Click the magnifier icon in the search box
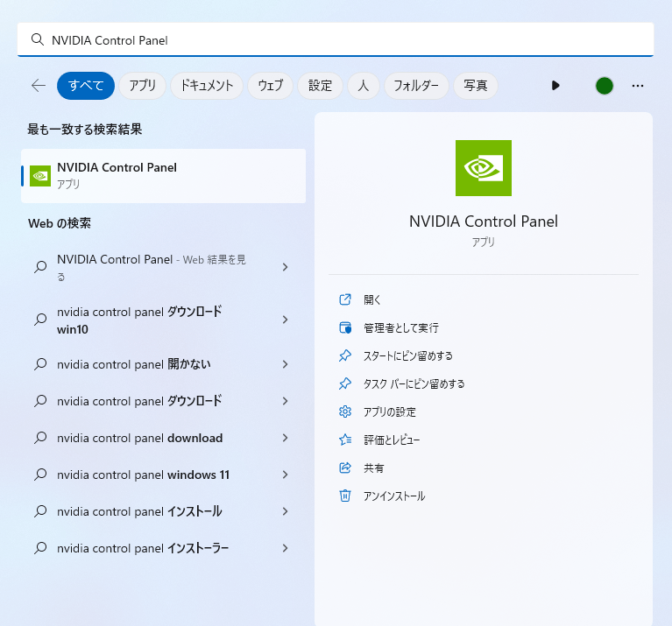672x626 pixels. pyautogui.click(x=38, y=39)
